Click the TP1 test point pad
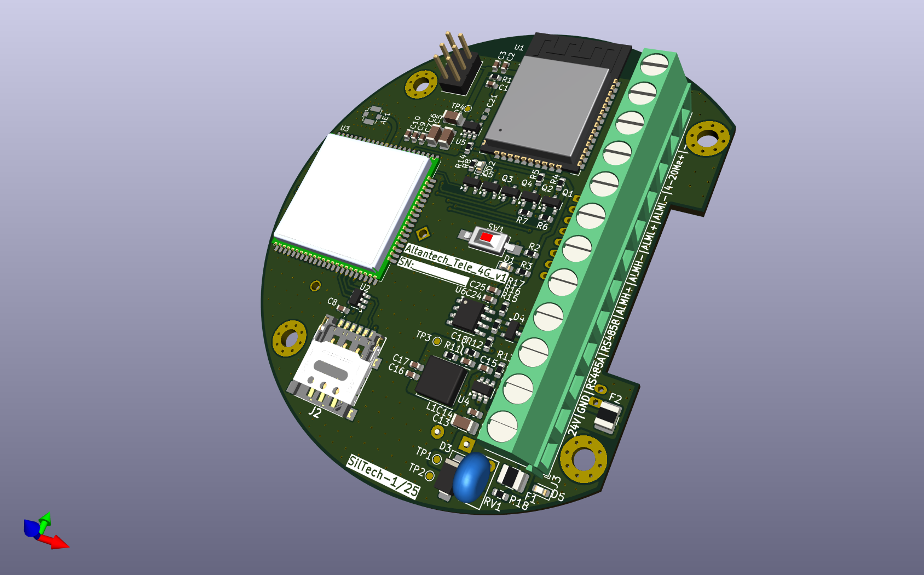 (x=437, y=458)
